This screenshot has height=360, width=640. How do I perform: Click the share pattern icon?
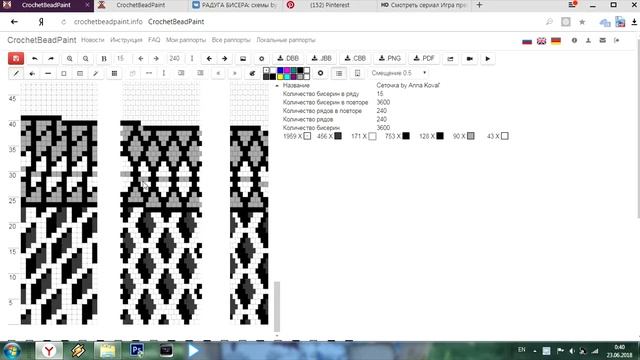[450, 58]
